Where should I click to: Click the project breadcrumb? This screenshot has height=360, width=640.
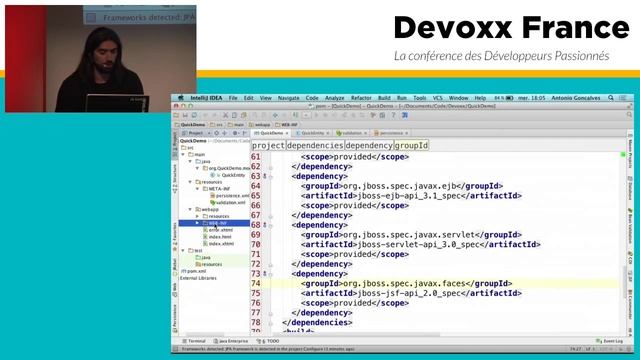[x=268, y=145]
